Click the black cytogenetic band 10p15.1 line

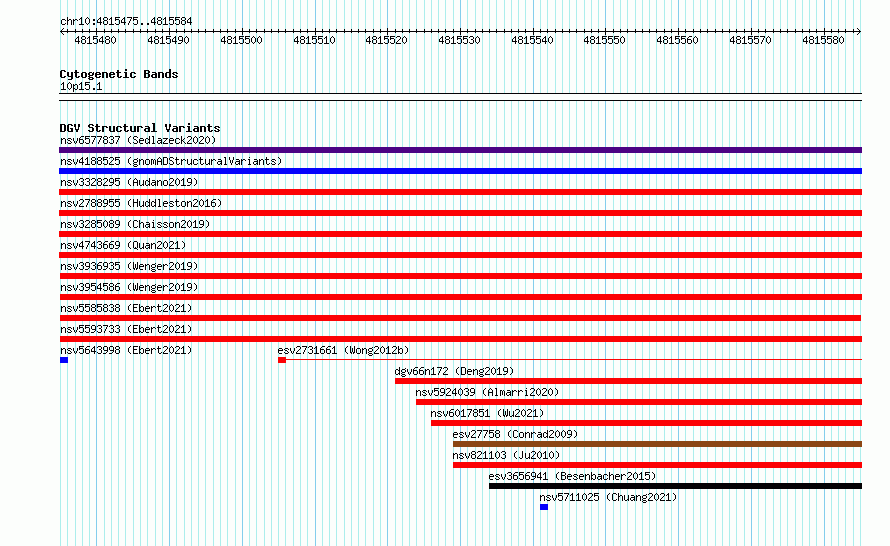point(460,97)
